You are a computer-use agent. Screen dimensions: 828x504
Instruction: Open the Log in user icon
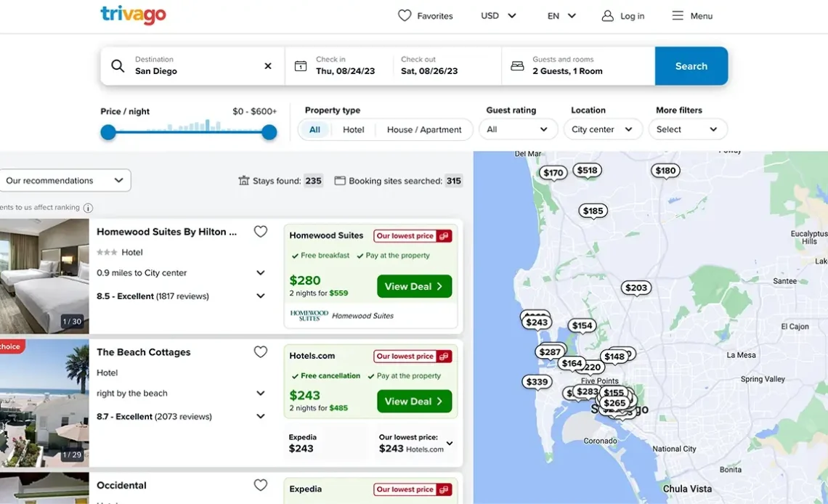point(608,16)
